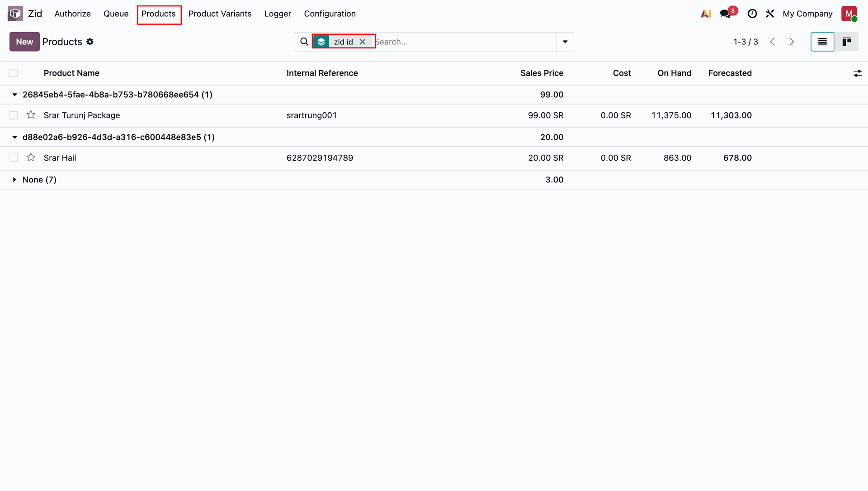Sort by Cost column
Screen dimensions: 868x491
(x=622, y=73)
